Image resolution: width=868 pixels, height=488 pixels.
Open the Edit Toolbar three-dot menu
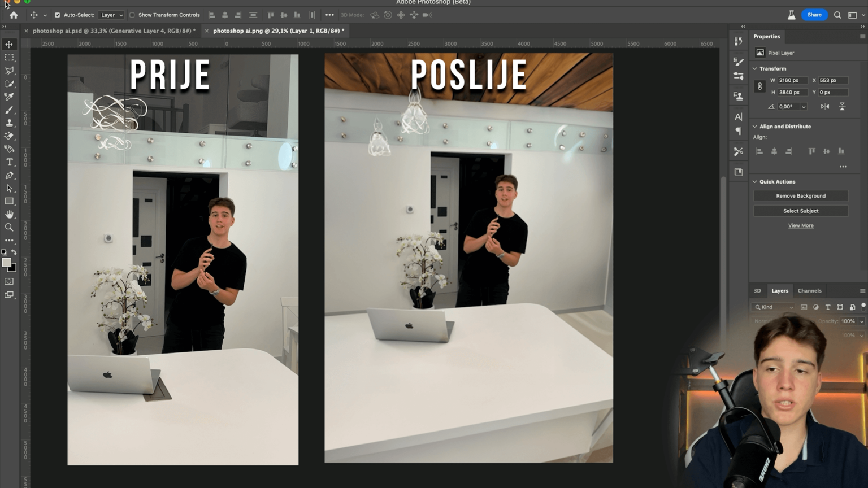point(9,240)
